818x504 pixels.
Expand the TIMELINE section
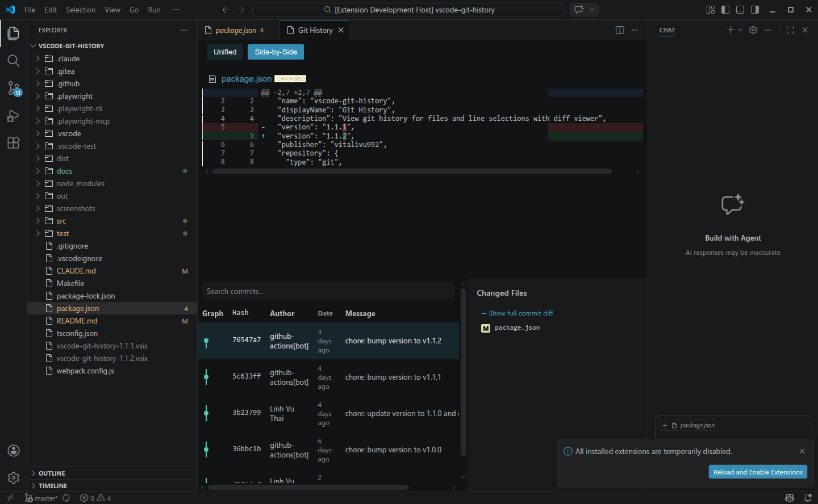pyautogui.click(x=112, y=486)
